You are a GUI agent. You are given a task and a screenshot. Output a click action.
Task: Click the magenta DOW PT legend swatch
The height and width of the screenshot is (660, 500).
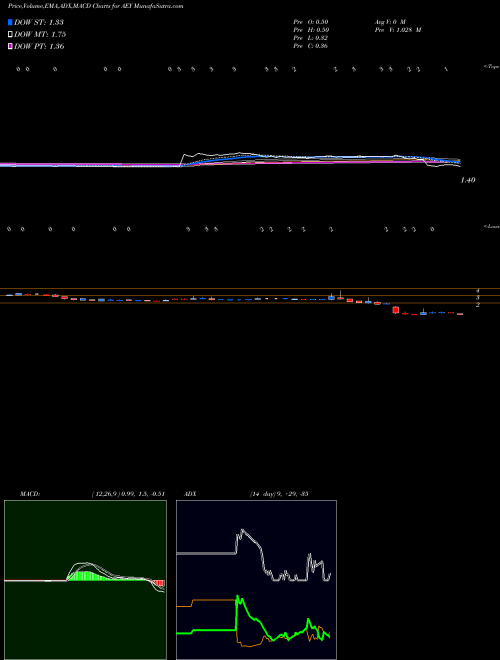(x=10, y=47)
